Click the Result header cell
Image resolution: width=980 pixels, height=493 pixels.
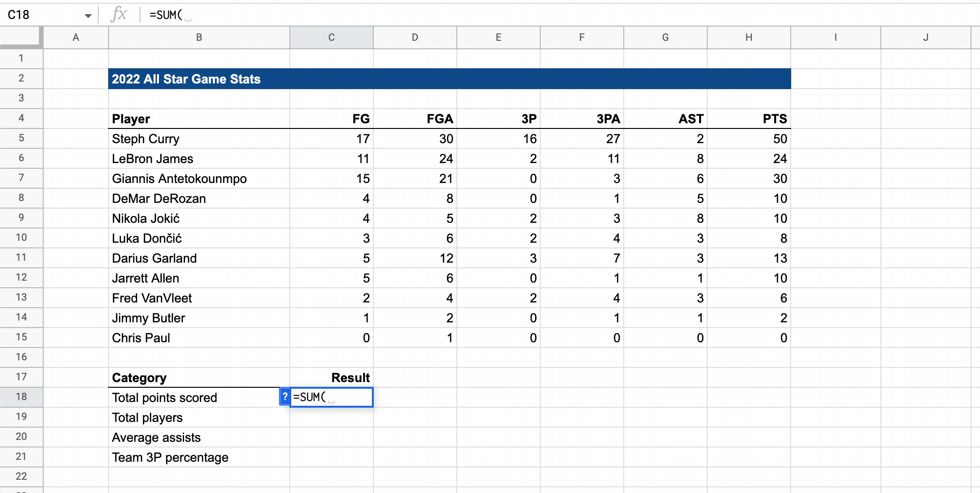[x=331, y=378]
